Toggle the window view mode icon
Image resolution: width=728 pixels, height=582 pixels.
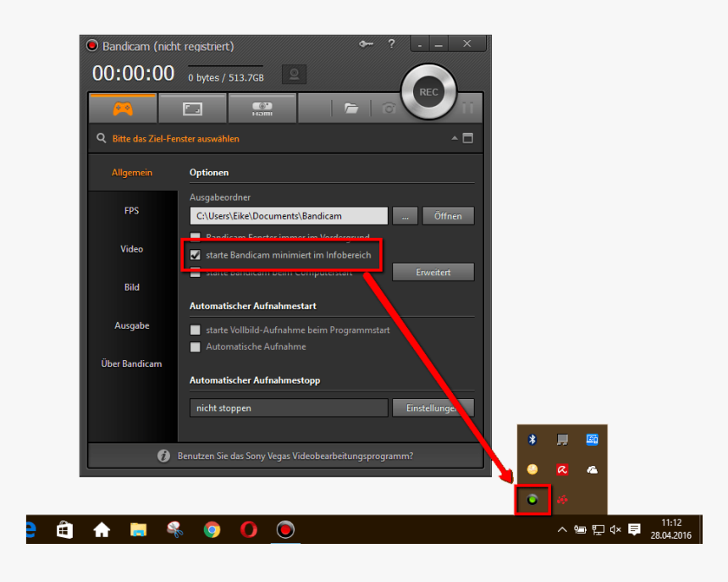pos(468,138)
